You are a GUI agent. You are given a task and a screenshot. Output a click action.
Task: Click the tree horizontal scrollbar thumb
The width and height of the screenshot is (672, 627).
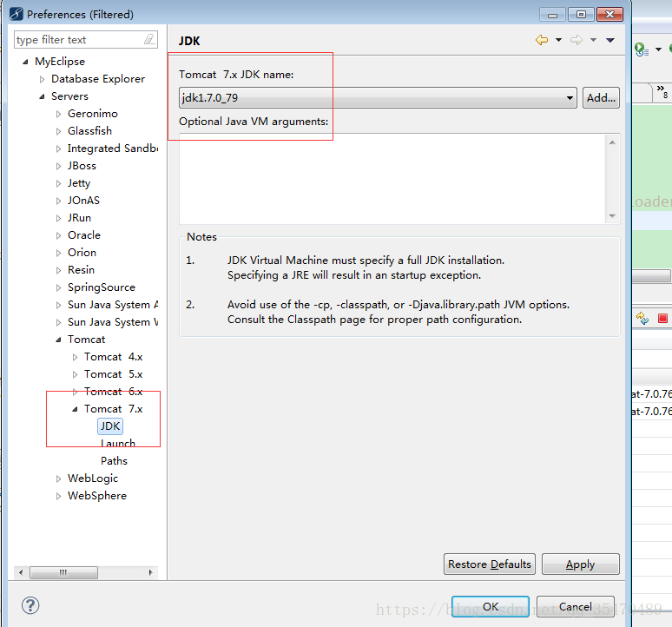point(63,572)
